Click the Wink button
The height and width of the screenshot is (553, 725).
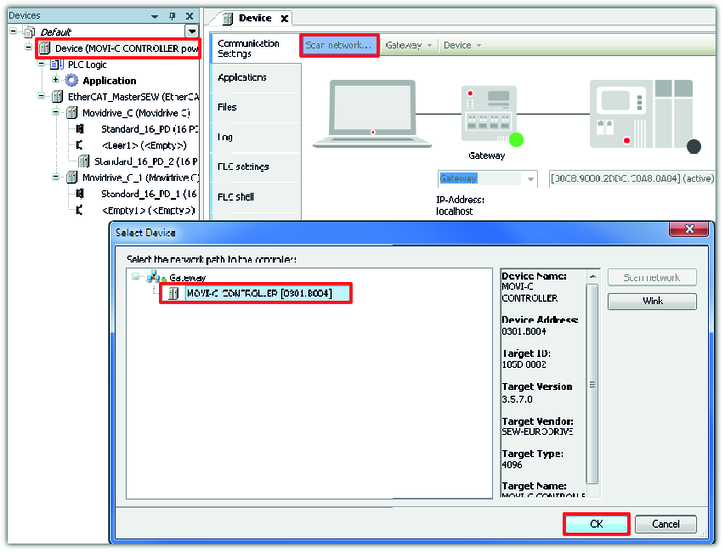point(651,301)
